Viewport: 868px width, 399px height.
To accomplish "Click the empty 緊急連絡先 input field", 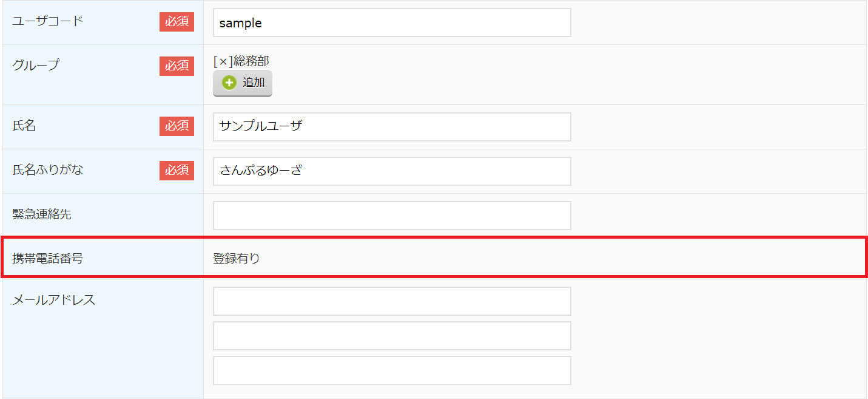I will 392,216.
